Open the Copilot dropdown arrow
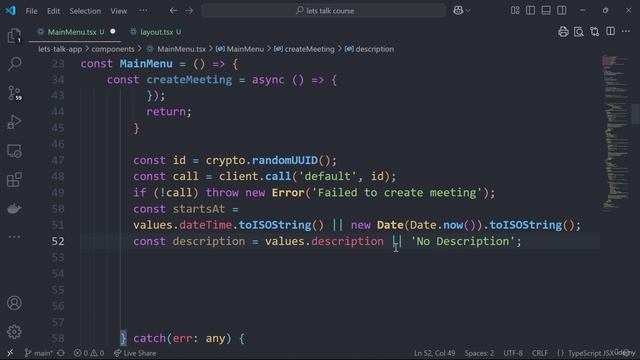 468,11
